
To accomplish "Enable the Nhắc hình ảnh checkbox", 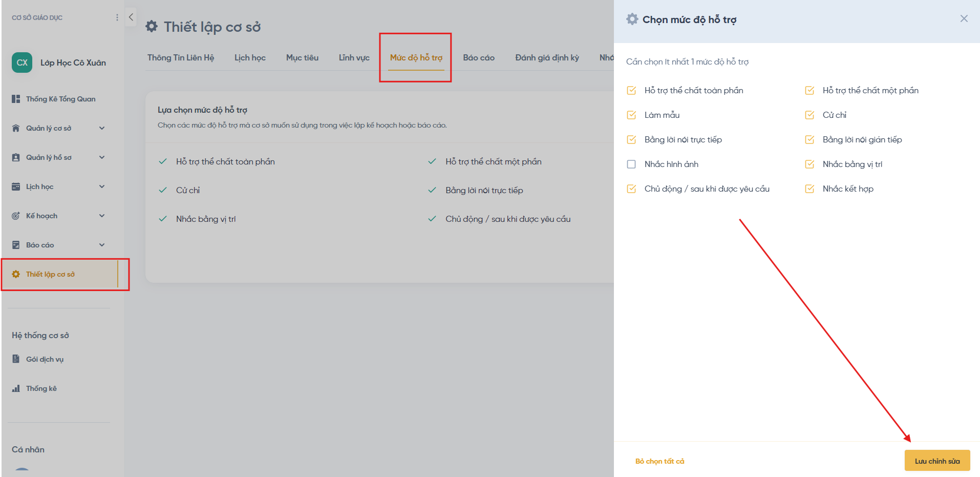I will pyautogui.click(x=631, y=164).
